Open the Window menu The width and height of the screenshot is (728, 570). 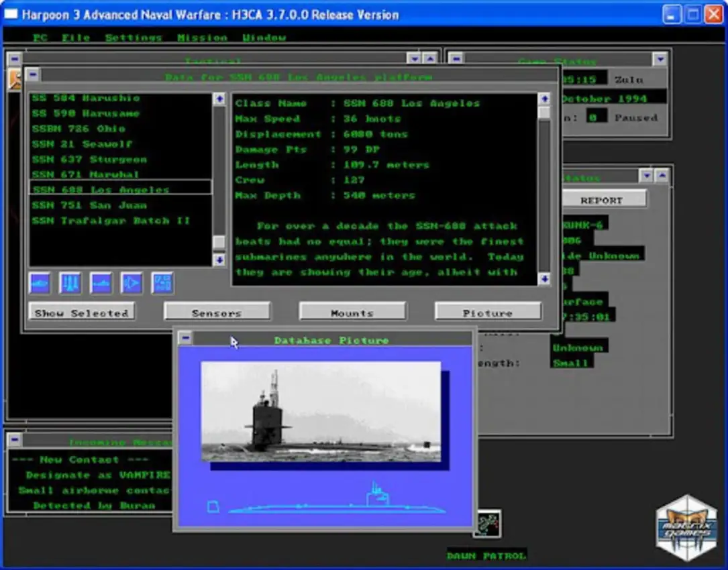pos(264,38)
